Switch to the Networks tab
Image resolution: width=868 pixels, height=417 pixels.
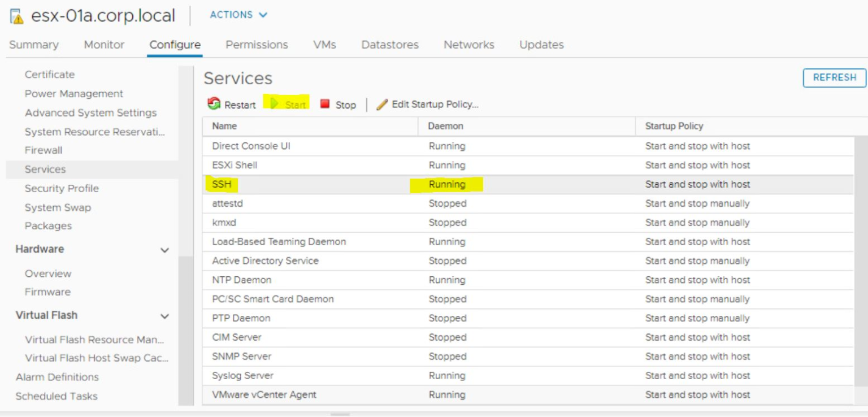pos(468,45)
